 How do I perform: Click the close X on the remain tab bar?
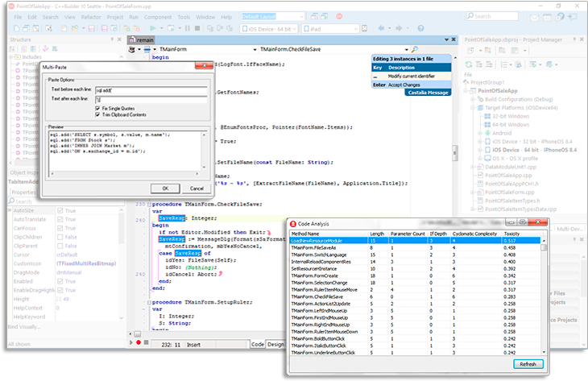point(453,39)
